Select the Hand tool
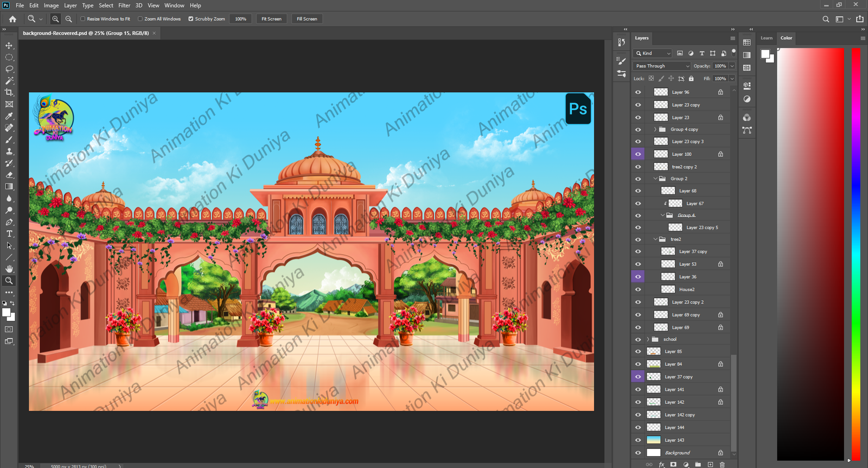The height and width of the screenshot is (468, 868). click(x=9, y=269)
